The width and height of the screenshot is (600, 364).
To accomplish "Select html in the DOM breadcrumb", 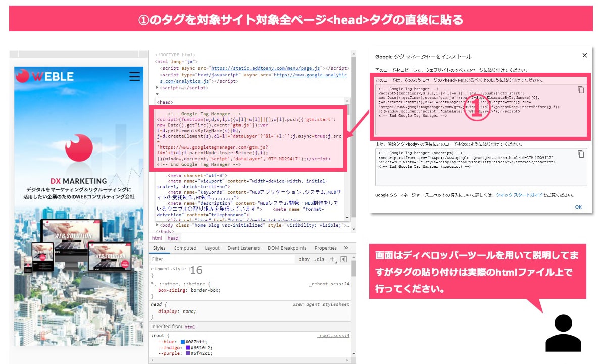I will (157, 238).
